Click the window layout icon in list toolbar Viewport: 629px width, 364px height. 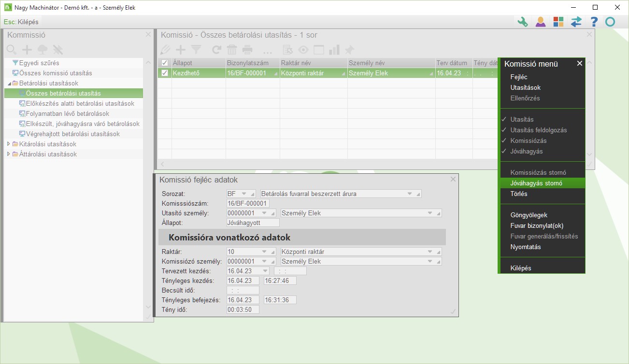pos(319,49)
